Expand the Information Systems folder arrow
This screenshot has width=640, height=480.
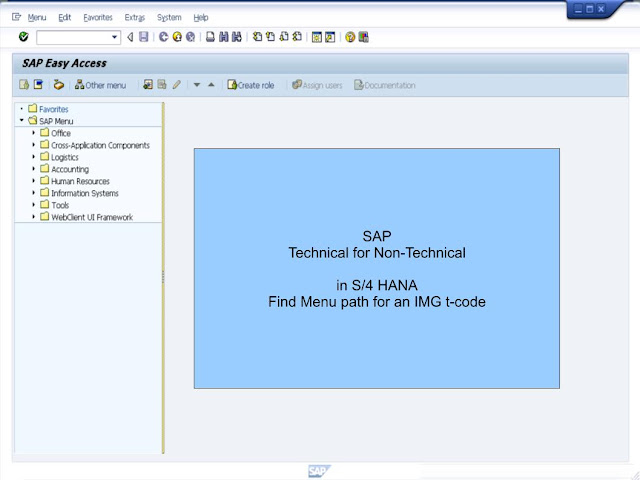click(x=34, y=193)
